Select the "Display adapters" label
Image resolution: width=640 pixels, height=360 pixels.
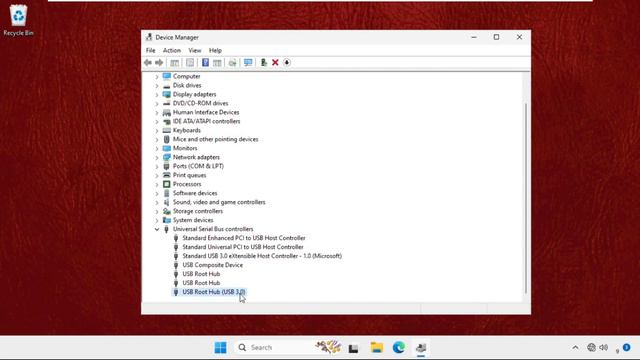click(194, 94)
